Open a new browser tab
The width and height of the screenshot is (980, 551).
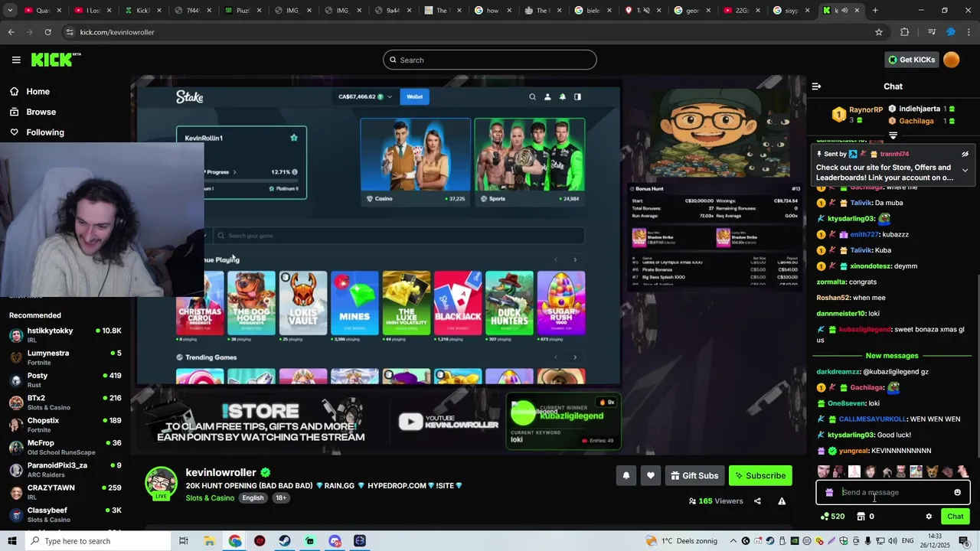(875, 11)
